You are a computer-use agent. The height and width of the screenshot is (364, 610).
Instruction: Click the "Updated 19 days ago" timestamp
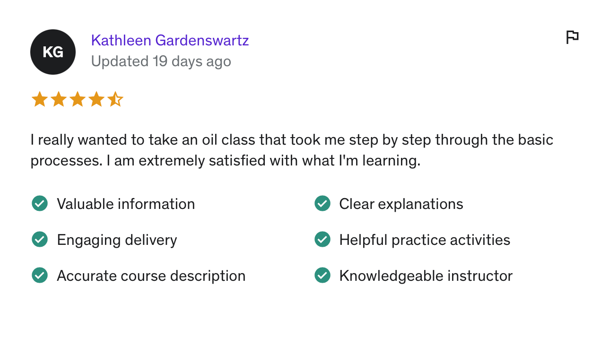point(161,61)
